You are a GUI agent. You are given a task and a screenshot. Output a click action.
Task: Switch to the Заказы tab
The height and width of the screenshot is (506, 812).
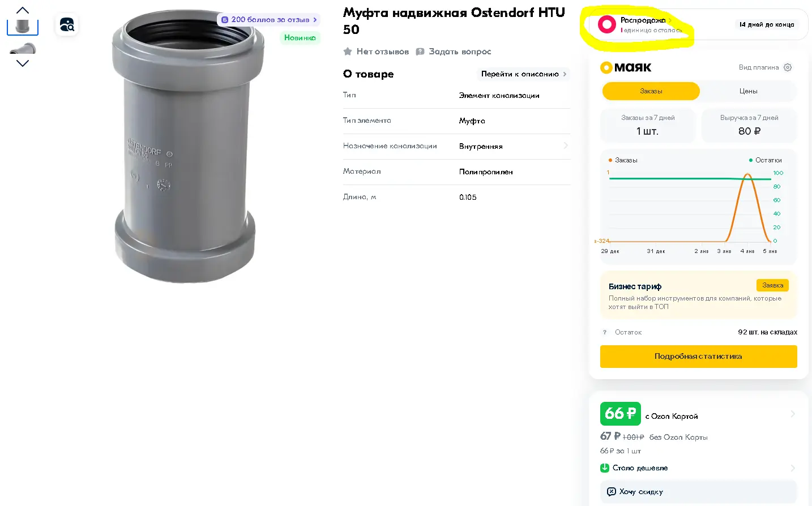651,91
